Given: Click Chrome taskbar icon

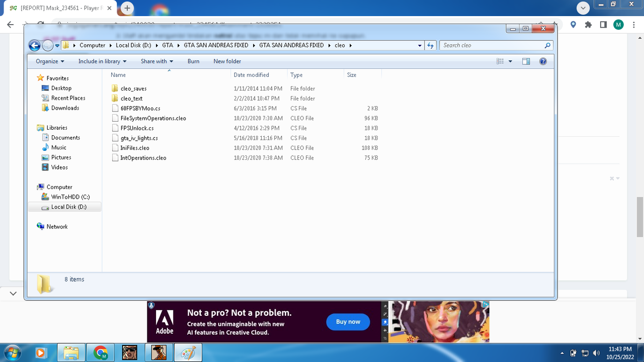Looking at the screenshot, I should [x=100, y=352].
